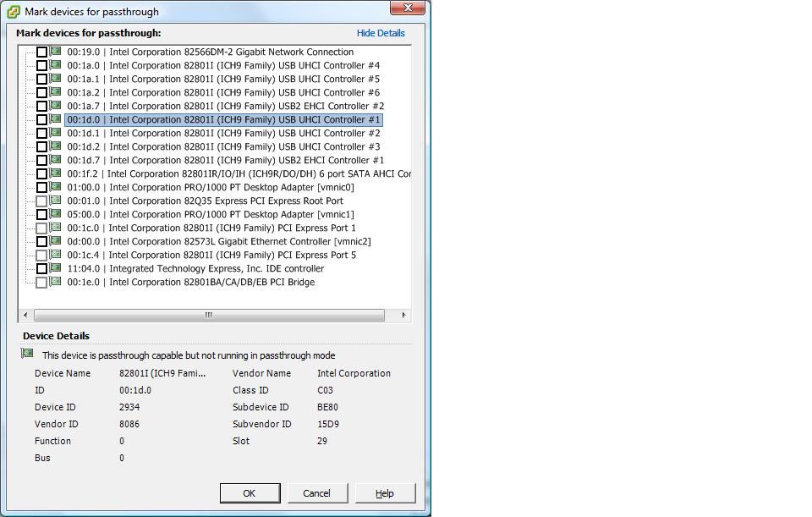Image resolution: width=812 pixels, height=517 pixels.
Task: Click device icon for 05:00.0 vmnic1 adapter
Action: pyautogui.click(x=56, y=213)
